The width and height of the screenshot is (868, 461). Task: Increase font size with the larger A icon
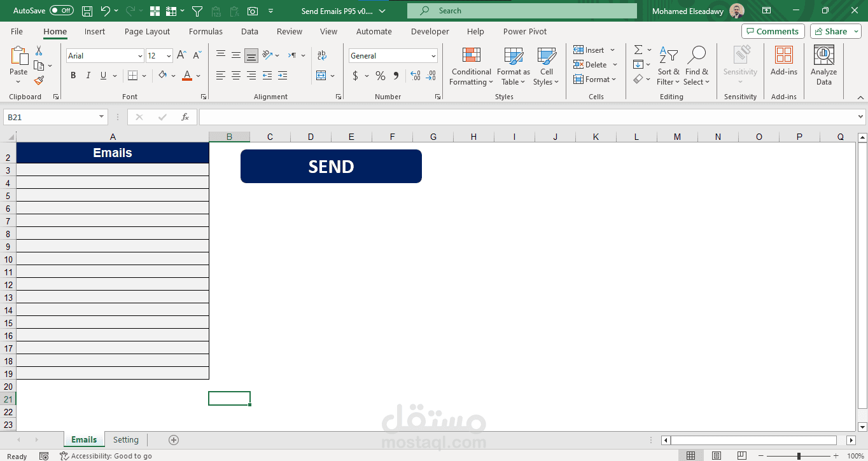point(181,56)
